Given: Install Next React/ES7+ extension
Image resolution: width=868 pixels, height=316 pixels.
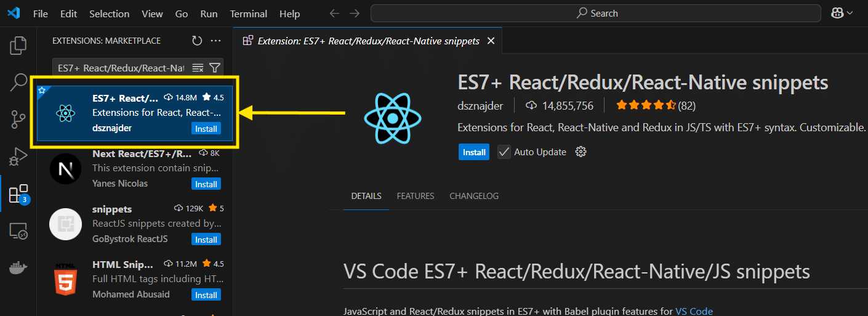Looking at the screenshot, I should (206, 184).
